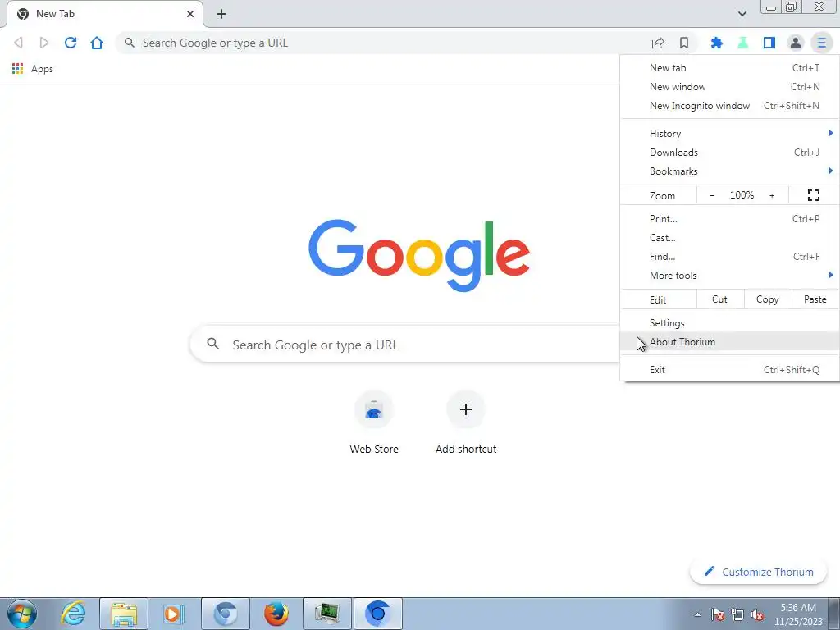Go back using the toolbar back arrow
The height and width of the screenshot is (630, 840).
[18, 43]
